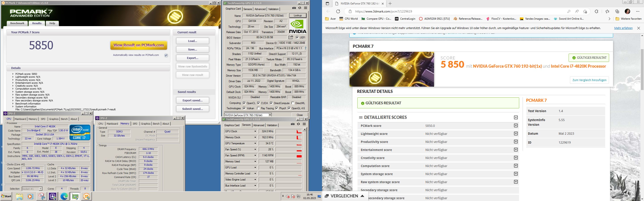
Task: Open the Advanced tab in upper GPU-Z window
Action: click(260, 9)
